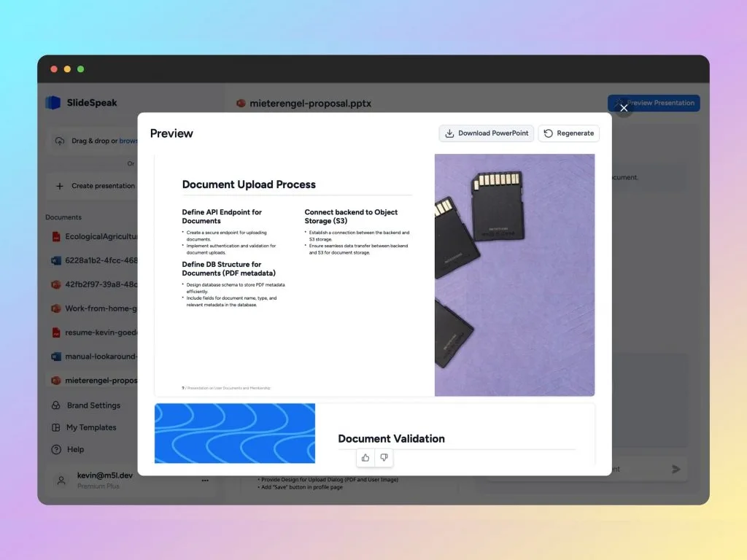Click the Premium Plus plan label
This screenshot has height=560, width=747.
pos(98,486)
